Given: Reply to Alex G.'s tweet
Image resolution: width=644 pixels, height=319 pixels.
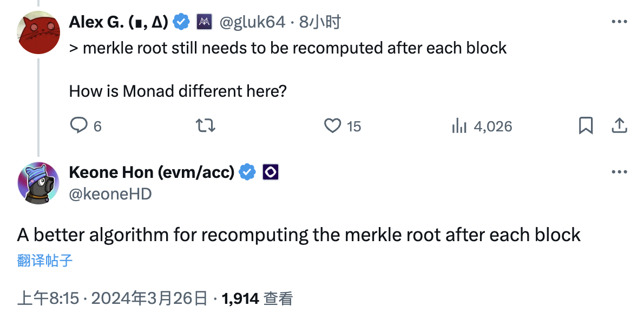Looking at the screenshot, I should click(x=80, y=126).
